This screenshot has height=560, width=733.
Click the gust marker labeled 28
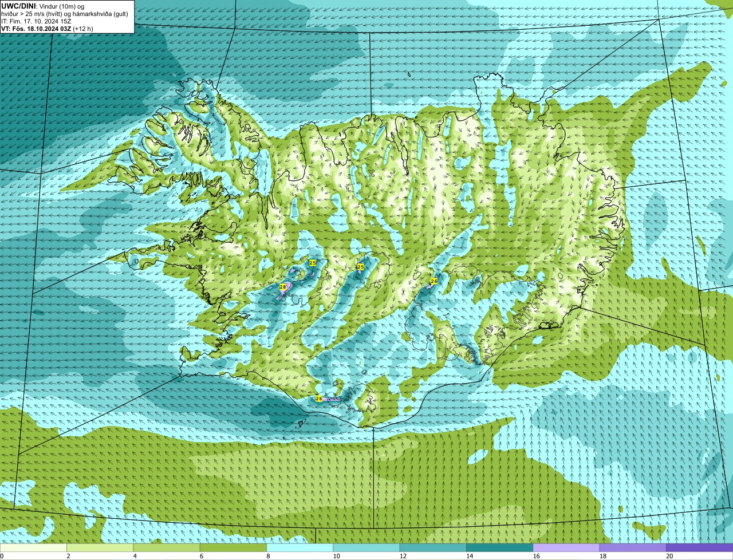pos(283,287)
